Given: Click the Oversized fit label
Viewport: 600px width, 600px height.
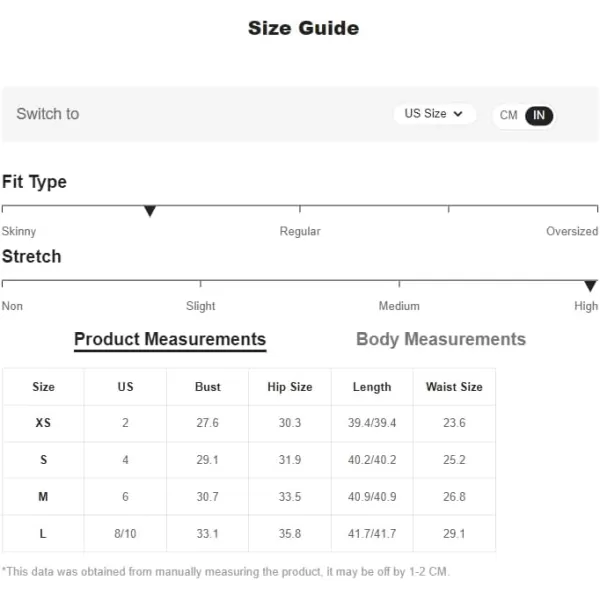Looking at the screenshot, I should pos(572,231).
